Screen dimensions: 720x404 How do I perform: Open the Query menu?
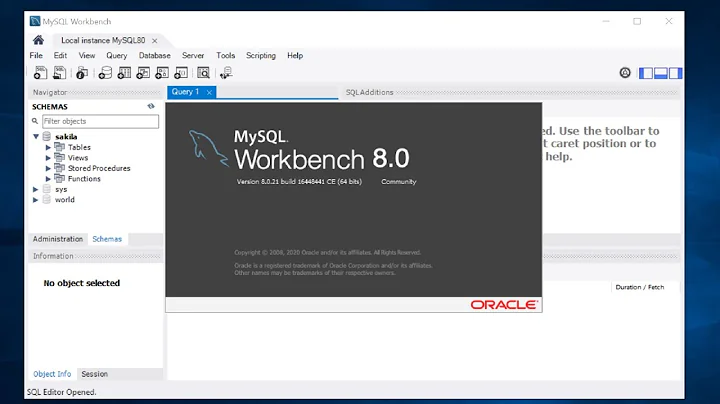click(117, 56)
